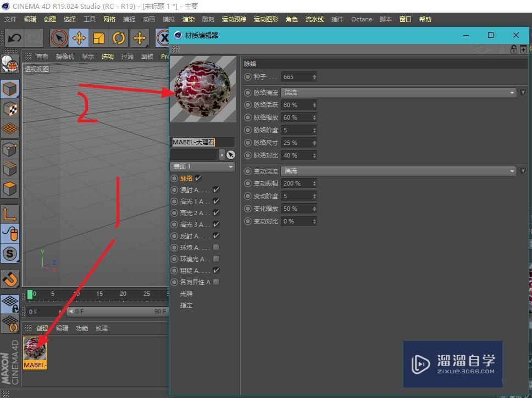Click the material editor lock icon
Screen dimensions: 532x398
514,49
